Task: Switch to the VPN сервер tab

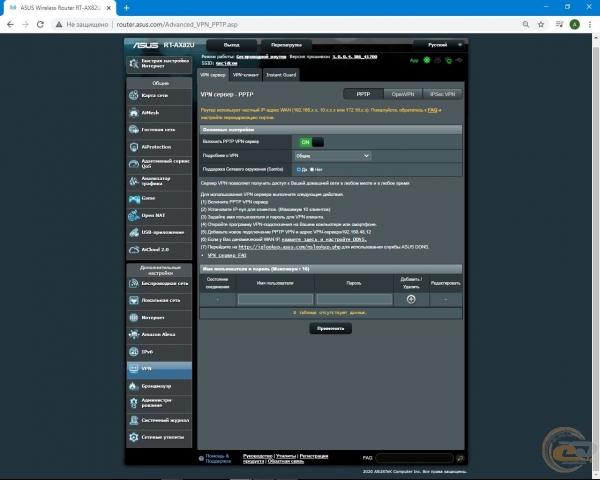Action: coord(213,75)
